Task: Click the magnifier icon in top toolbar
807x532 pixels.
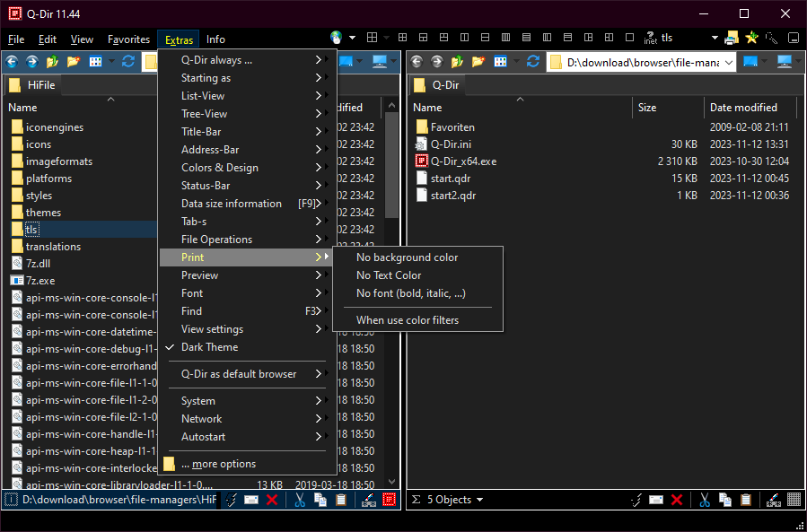Action: (x=772, y=39)
